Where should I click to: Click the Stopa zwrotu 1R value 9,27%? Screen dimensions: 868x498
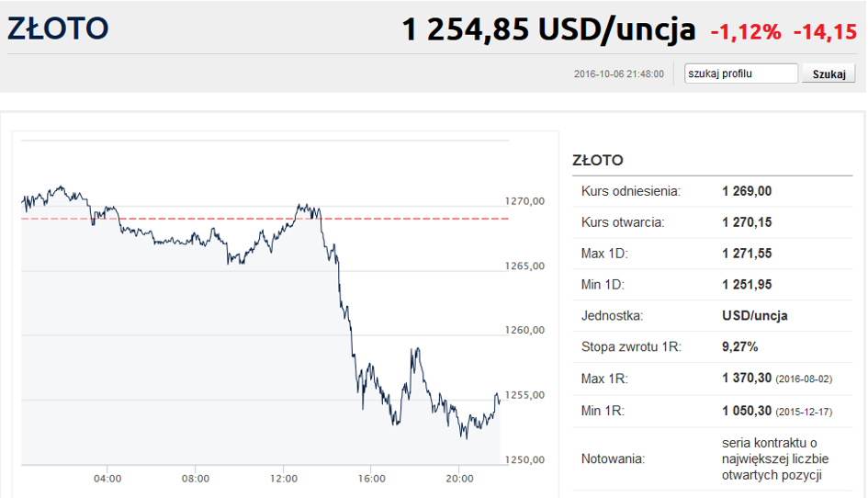[739, 347]
